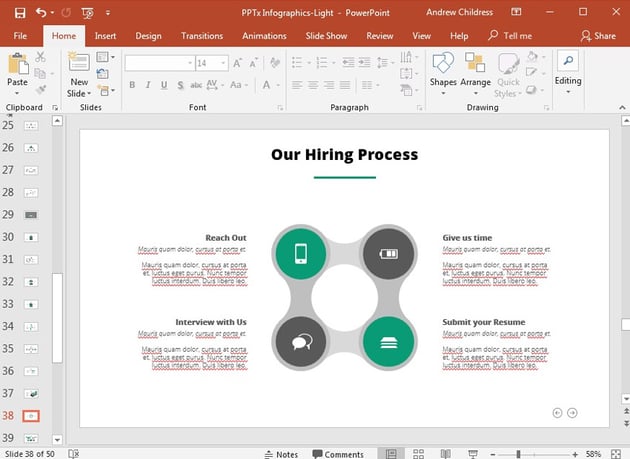630x459 pixels.
Task: Switch to Reading View
Action: click(x=446, y=454)
